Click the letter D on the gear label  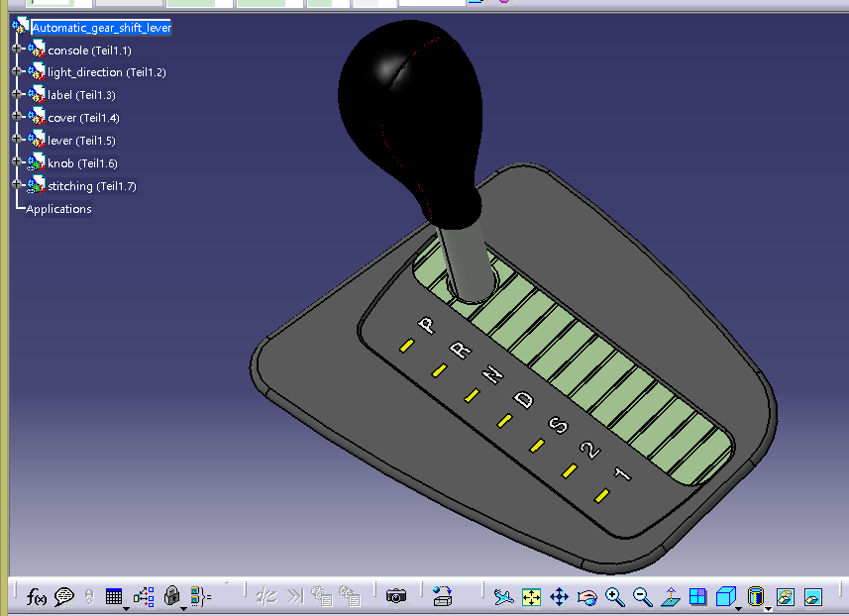[x=524, y=399]
